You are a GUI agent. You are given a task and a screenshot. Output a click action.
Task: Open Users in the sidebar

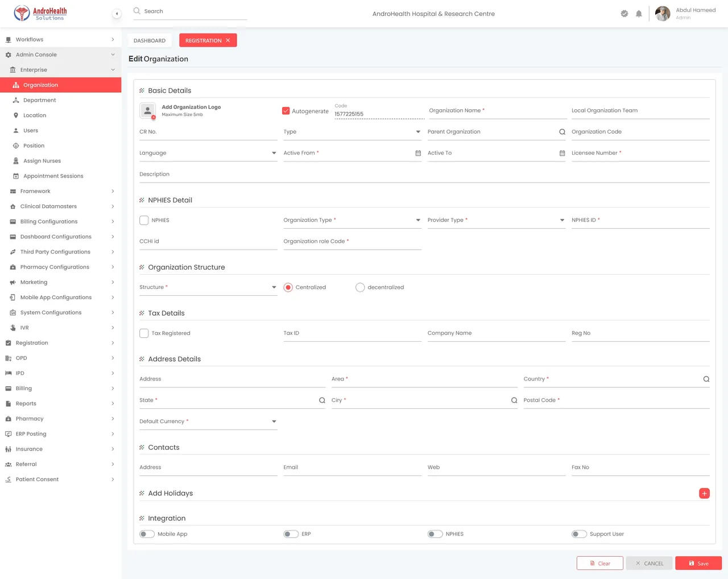[60, 131]
